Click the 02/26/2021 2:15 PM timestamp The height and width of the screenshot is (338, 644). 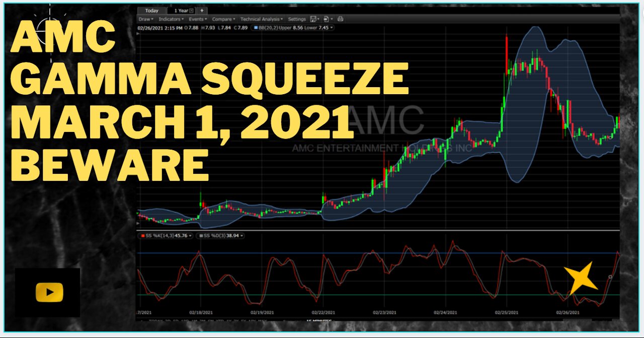click(160, 28)
